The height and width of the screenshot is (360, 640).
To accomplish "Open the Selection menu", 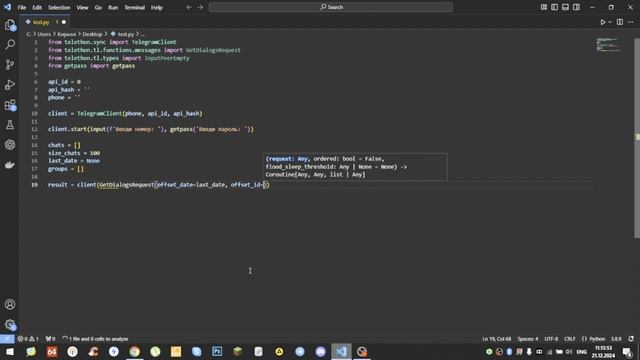I will 59,7.
